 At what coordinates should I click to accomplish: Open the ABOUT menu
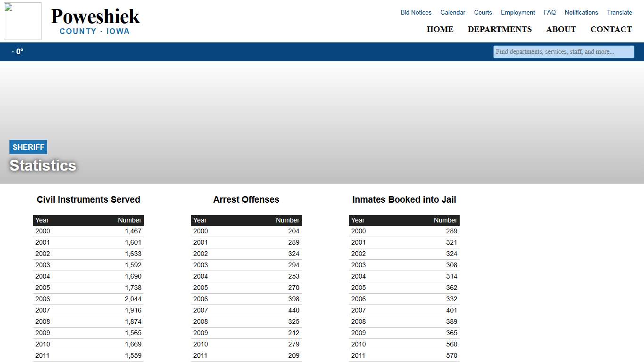tap(561, 29)
